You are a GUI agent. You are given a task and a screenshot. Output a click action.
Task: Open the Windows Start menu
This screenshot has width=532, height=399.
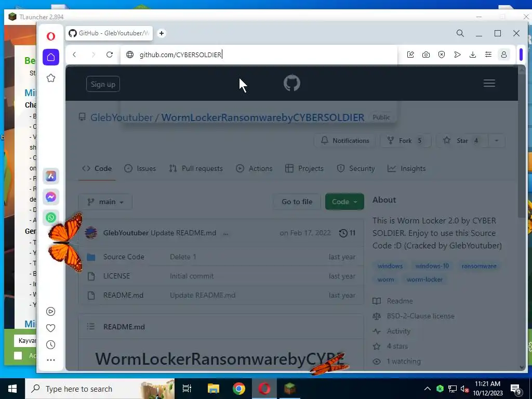(12, 389)
